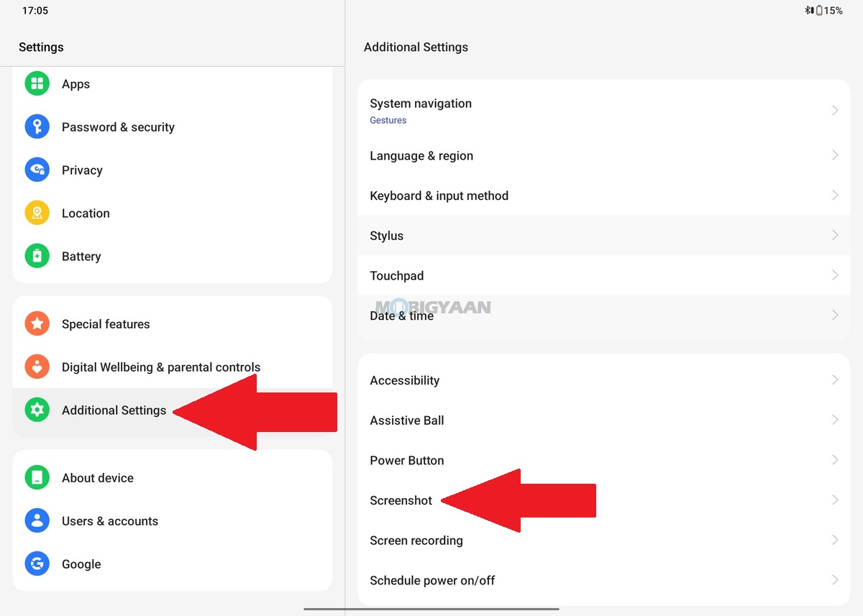Tap the battery percentage status indicator

828,11
